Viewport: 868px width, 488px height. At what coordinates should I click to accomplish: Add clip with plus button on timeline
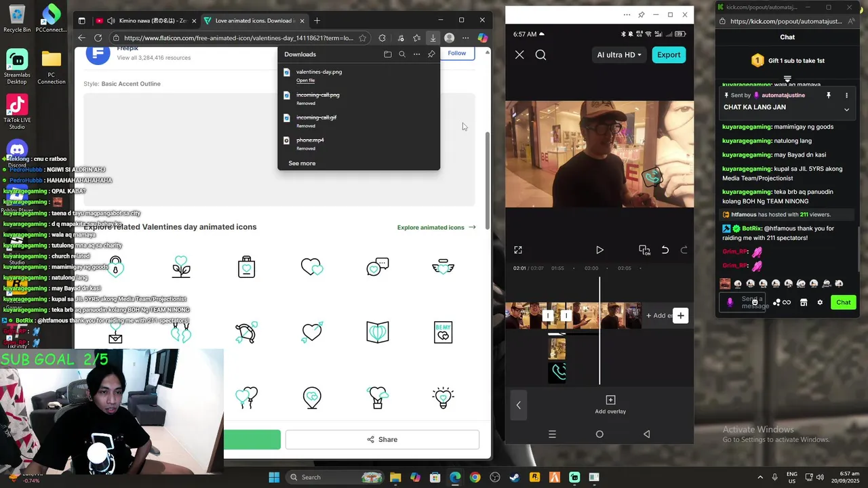(x=680, y=316)
